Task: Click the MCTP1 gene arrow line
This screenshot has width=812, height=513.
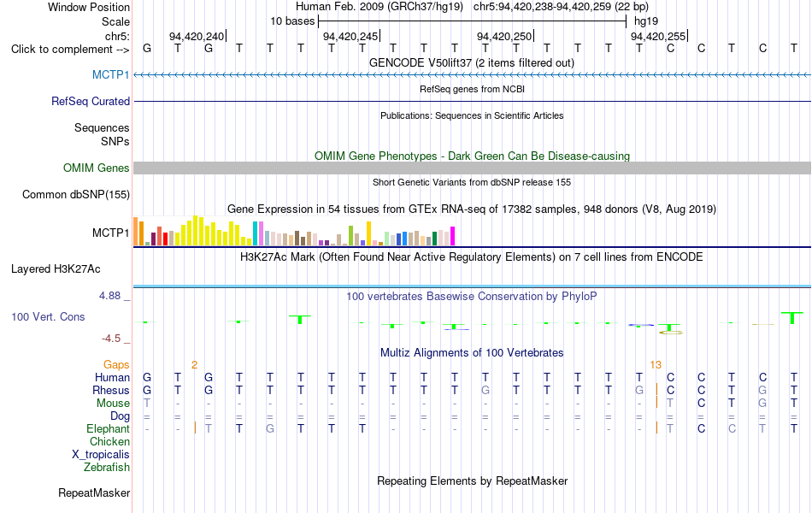Action: click(x=473, y=75)
